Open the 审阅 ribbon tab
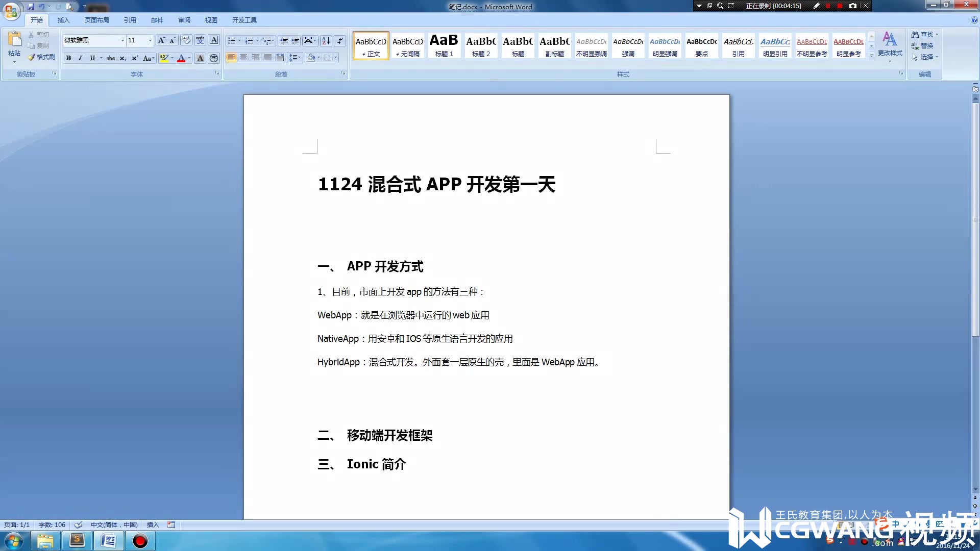 pos(184,20)
